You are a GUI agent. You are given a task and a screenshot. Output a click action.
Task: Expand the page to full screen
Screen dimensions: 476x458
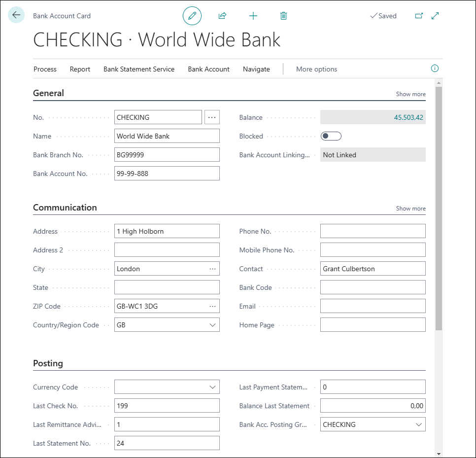pyautogui.click(x=435, y=15)
